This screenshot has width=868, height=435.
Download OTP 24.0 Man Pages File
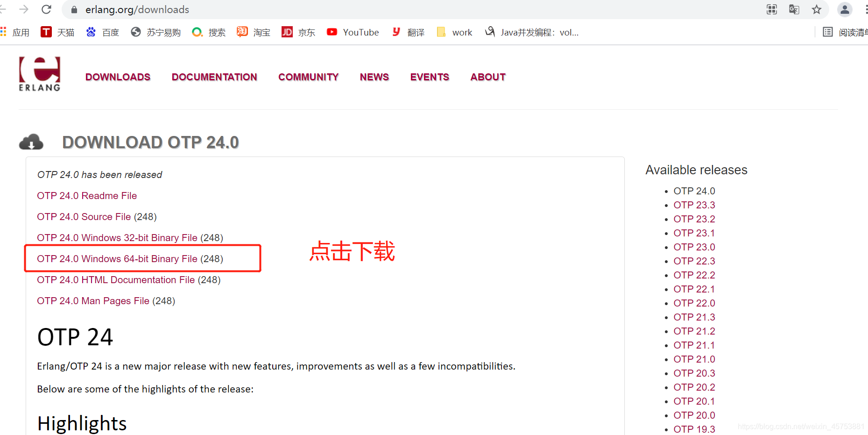(x=93, y=301)
